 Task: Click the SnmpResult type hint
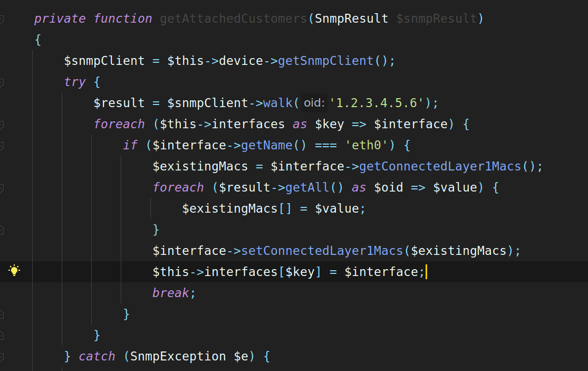click(351, 18)
